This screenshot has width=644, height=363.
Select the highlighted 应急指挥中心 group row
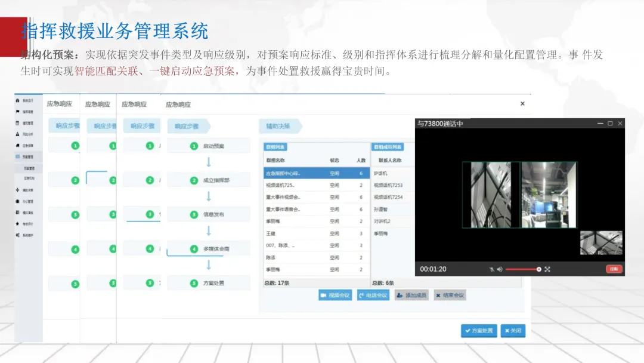[316, 174]
